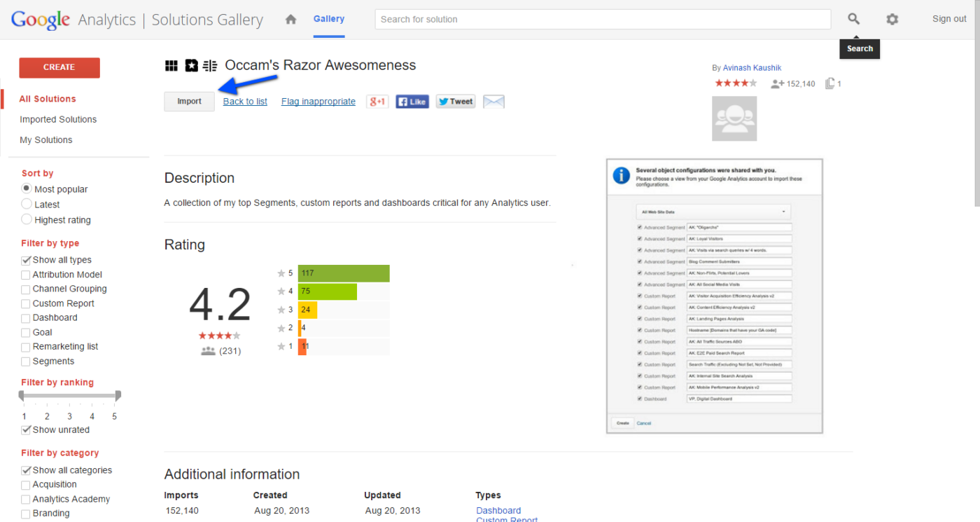Viewport: 980px width, 522px height.
Task: Open the solution preview screenshot
Action: [715, 296]
